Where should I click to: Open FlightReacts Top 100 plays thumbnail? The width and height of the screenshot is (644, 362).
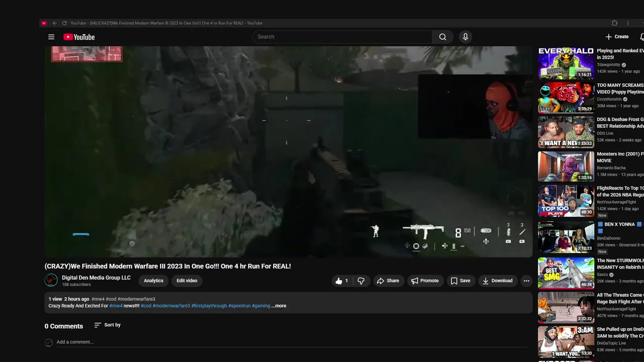pyautogui.click(x=566, y=201)
